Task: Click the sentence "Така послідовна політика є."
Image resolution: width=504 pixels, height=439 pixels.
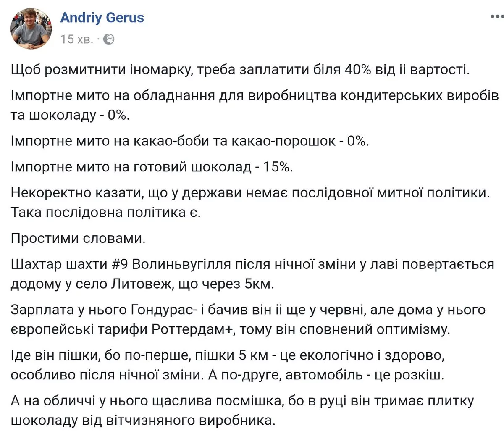Action: click(106, 212)
